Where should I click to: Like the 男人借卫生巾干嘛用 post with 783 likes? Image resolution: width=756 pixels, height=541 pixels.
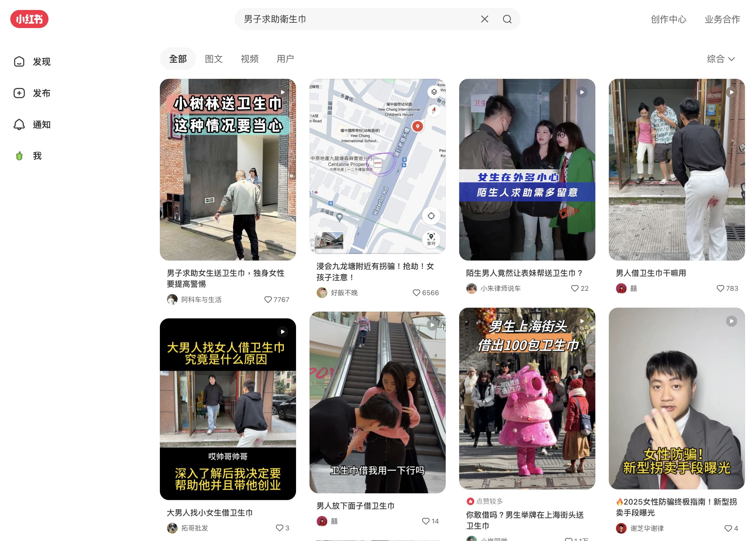pyautogui.click(x=720, y=288)
